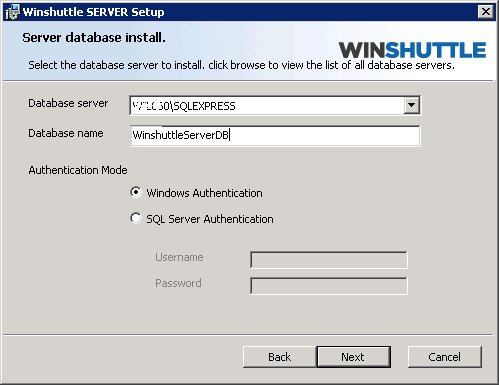This screenshot has width=499, height=385.
Task: Close the Winshuttle SERVER Setup window
Action: tap(486, 12)
